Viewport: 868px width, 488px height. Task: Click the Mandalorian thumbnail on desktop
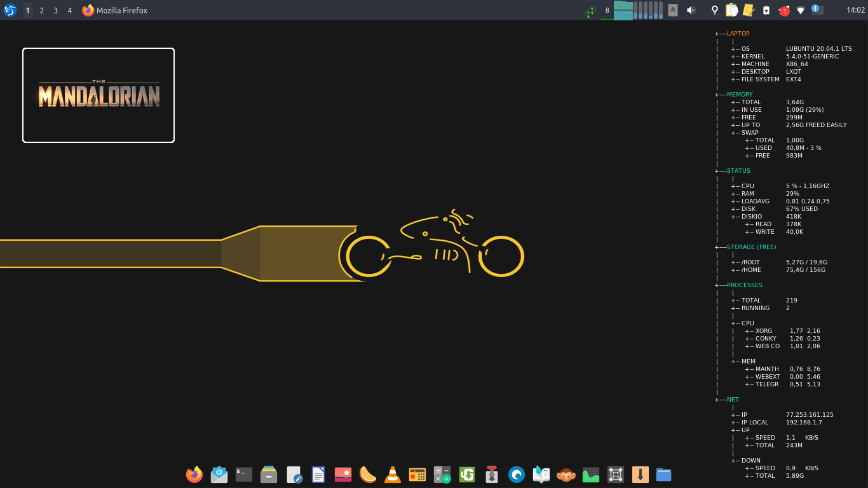[x=98, y=95]
